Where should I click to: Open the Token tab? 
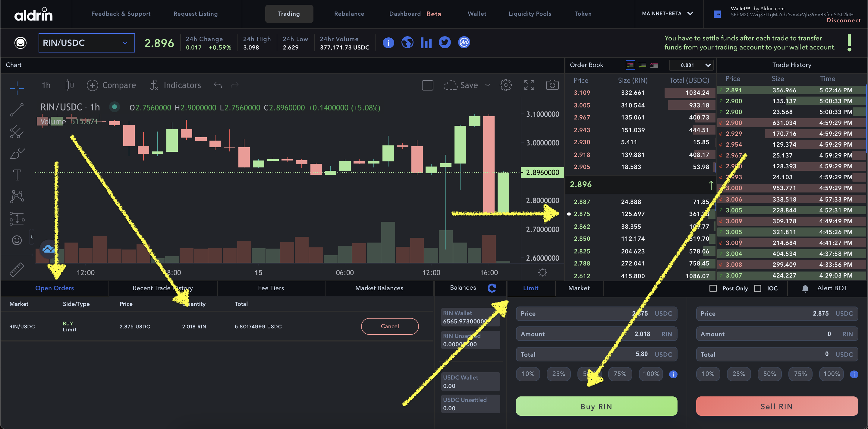click(583, 14)
